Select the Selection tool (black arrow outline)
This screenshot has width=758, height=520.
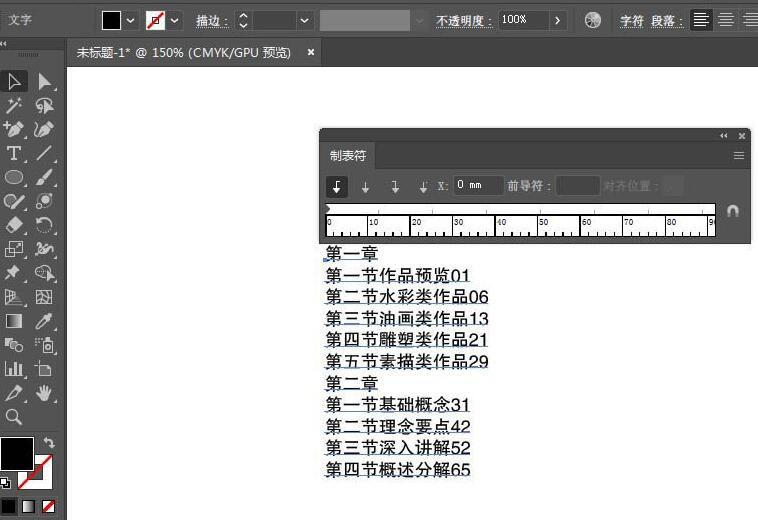(14, 82)
